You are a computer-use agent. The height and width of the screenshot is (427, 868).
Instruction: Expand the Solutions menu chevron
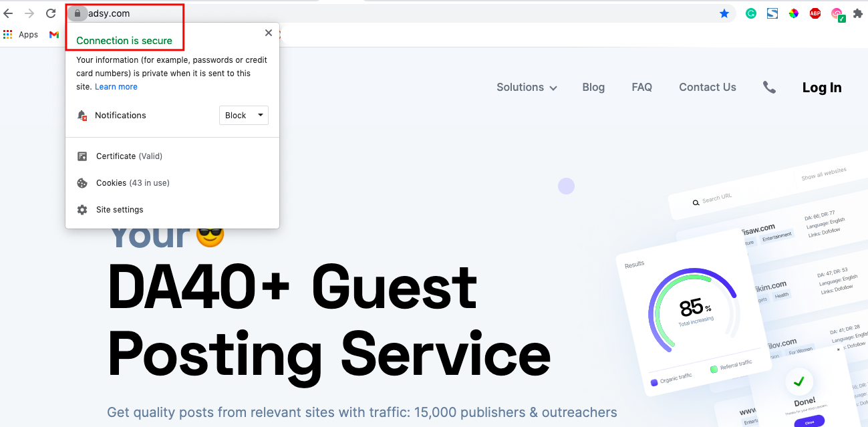[553, 88]
